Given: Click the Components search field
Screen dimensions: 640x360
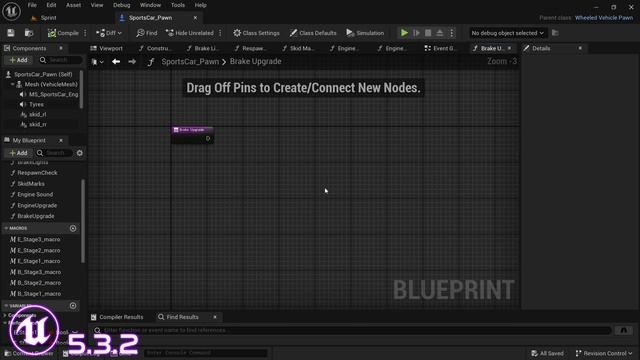Looking at the screenshot, I should tap(60, 60).
